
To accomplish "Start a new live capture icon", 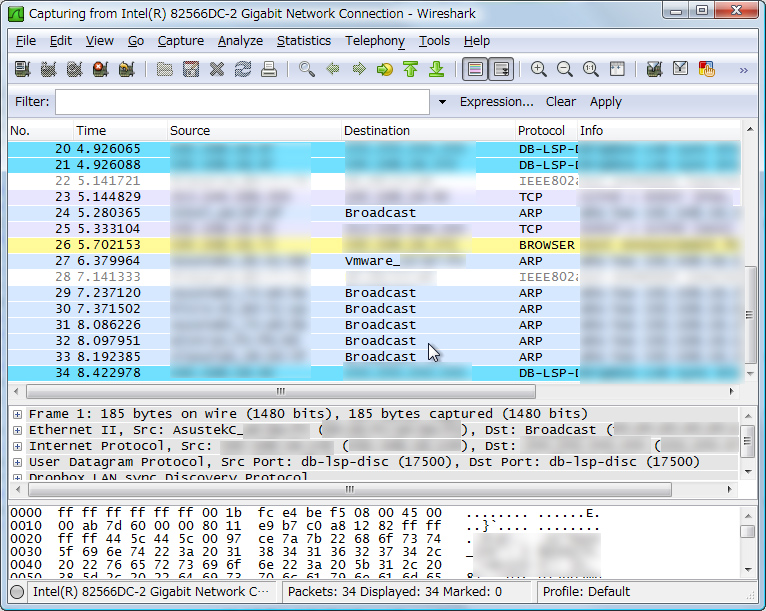I will pyautogui.click(x=74, y=69).
